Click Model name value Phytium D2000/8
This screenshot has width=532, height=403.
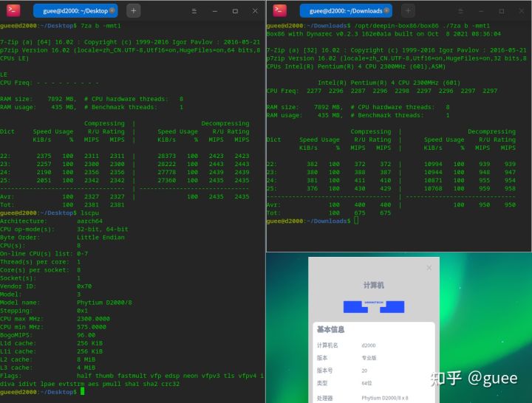(104, 303)
